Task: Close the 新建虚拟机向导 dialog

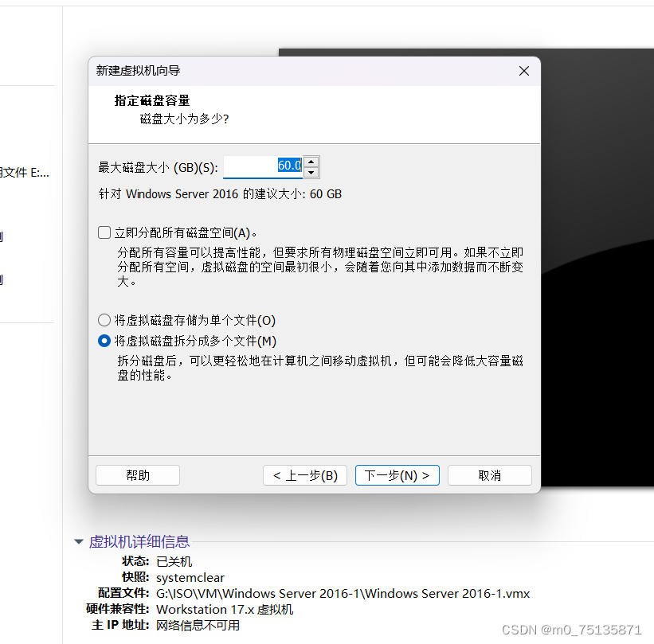Action: [523, 71]
